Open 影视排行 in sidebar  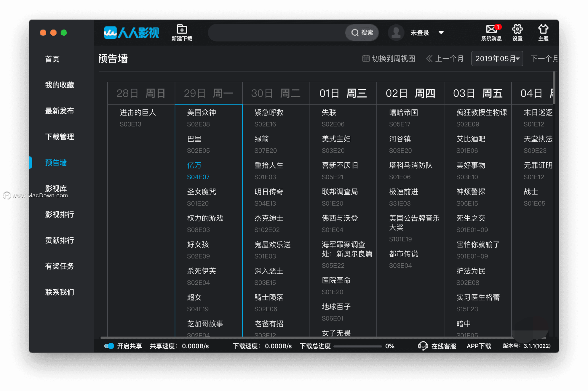point(59,214)
